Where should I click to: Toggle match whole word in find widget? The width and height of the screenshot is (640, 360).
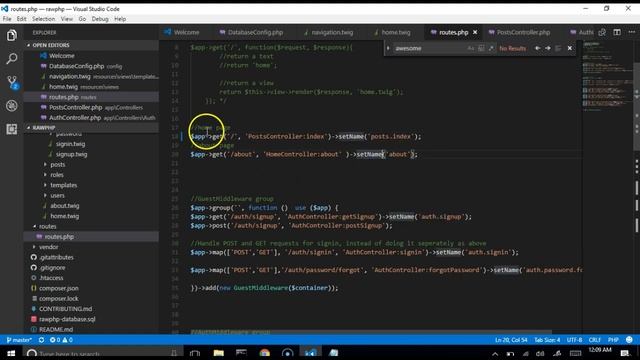(x=481, y=48)
